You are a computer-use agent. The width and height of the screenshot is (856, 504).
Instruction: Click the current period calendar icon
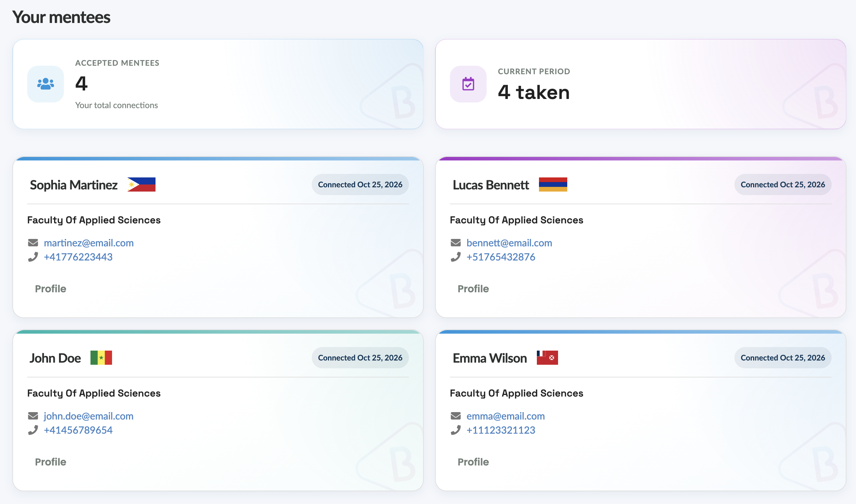(x=468, y=84)
